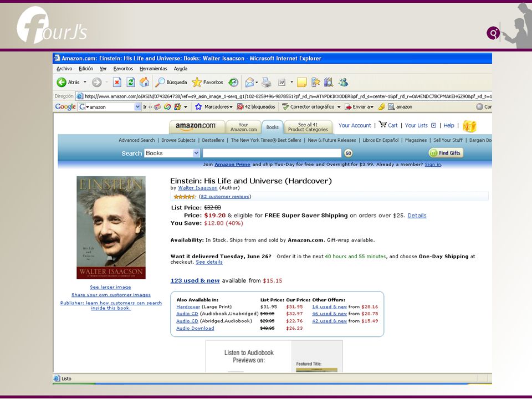
Task: Open the Edit with Word dropdown arrow
Action: coord(291,82)
